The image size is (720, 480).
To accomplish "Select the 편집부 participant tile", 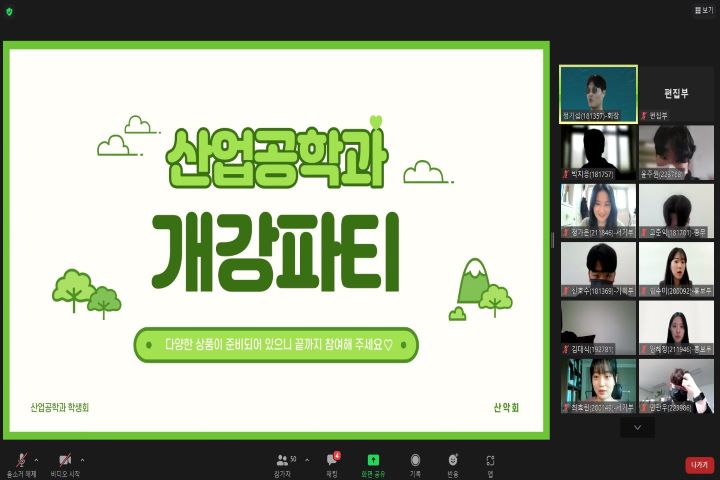I will 677,93.
